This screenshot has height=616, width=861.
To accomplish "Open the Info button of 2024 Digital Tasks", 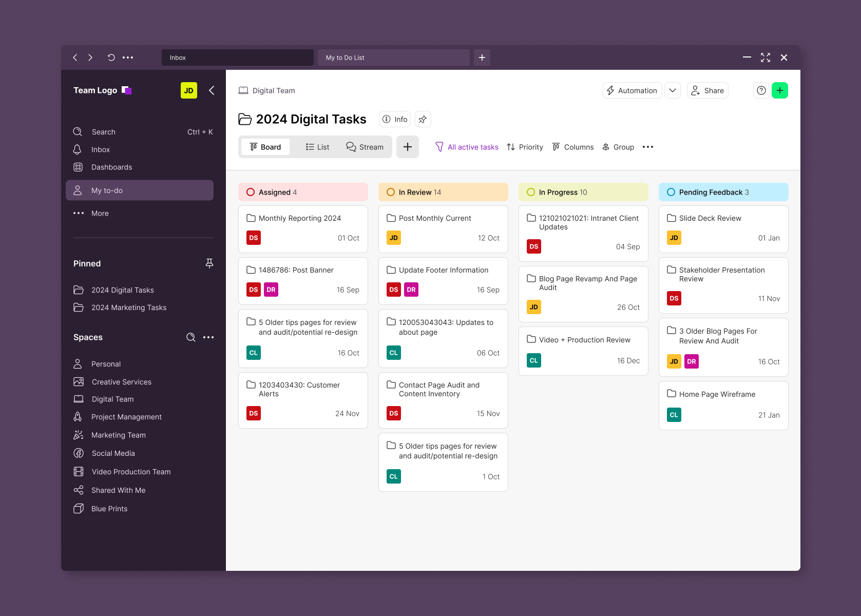I will pos(394,119).
